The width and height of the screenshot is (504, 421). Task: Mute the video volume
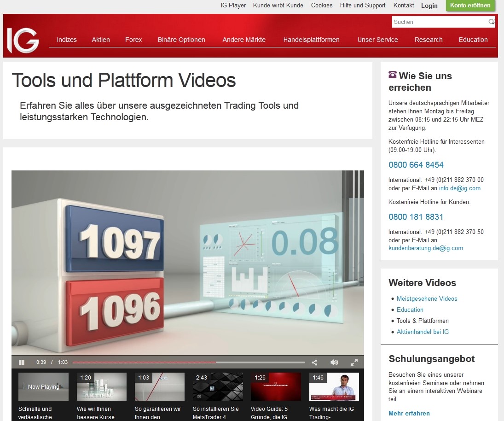(334, 363)
